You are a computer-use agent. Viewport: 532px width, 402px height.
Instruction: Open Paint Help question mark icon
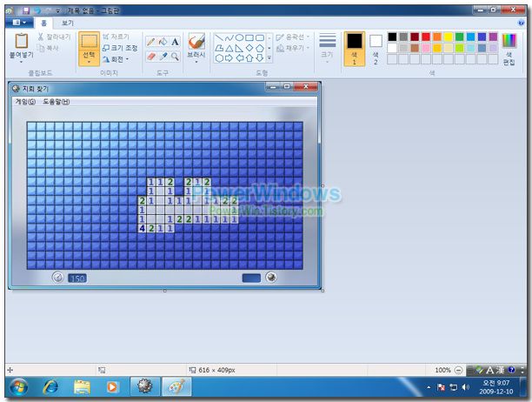point(522,23)
